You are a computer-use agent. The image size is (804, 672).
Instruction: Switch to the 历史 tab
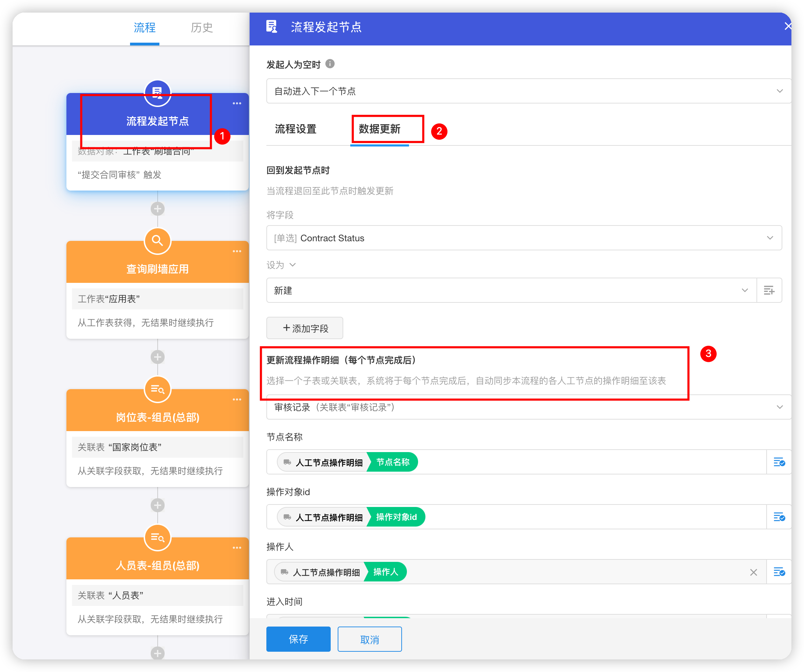[201, 28]
